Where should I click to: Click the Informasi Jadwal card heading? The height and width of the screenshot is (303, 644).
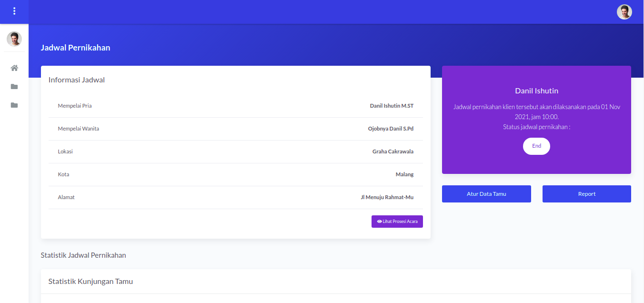[x=77, y=80]
